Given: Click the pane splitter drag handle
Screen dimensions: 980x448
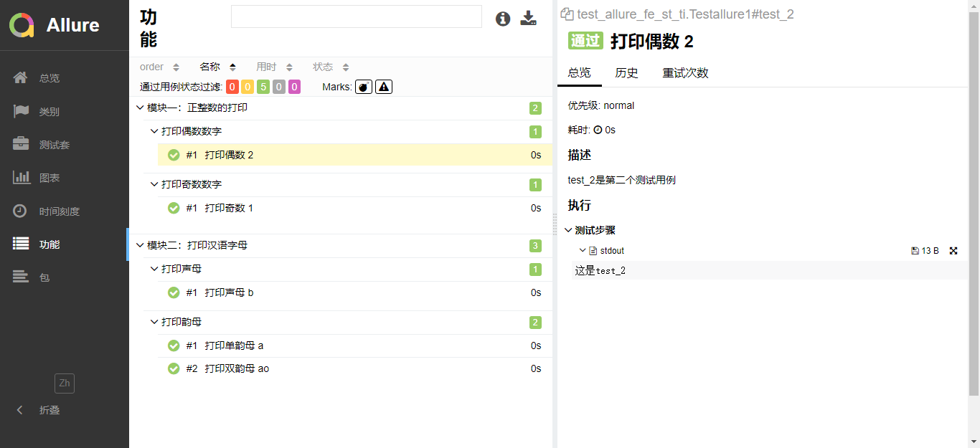Looking at the screenshot, I should point(555,224).
